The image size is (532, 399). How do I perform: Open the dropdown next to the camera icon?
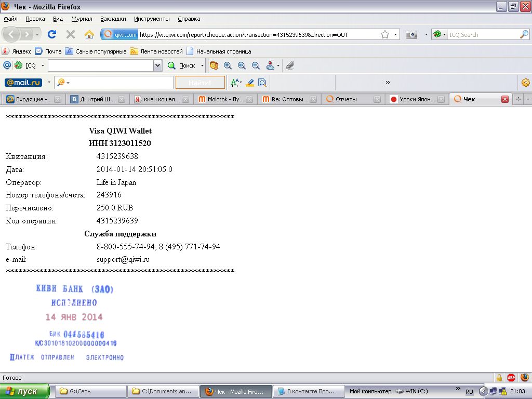(426, 35)
